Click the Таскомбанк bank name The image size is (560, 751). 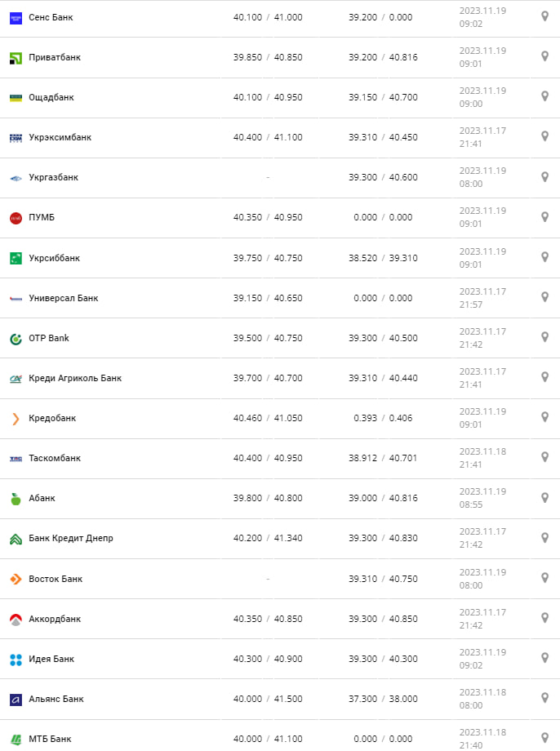(55, 458)
